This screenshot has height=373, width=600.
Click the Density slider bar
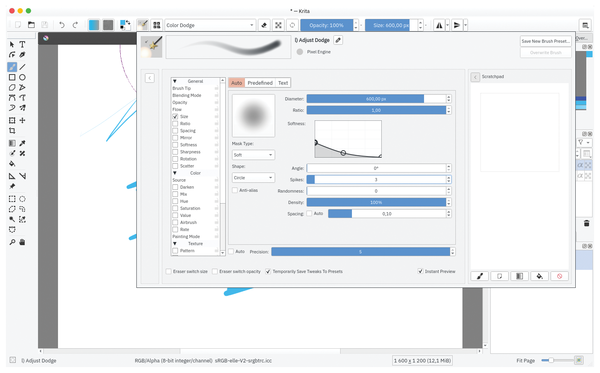[376, 202]
